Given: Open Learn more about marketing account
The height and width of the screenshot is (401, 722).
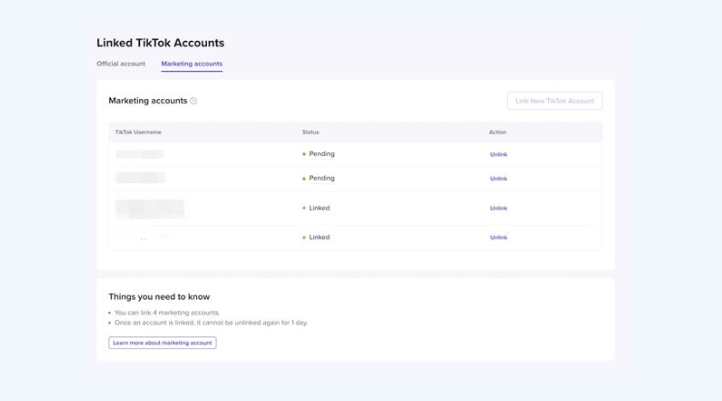Looking at the screenshot, I should click(162, 343).
